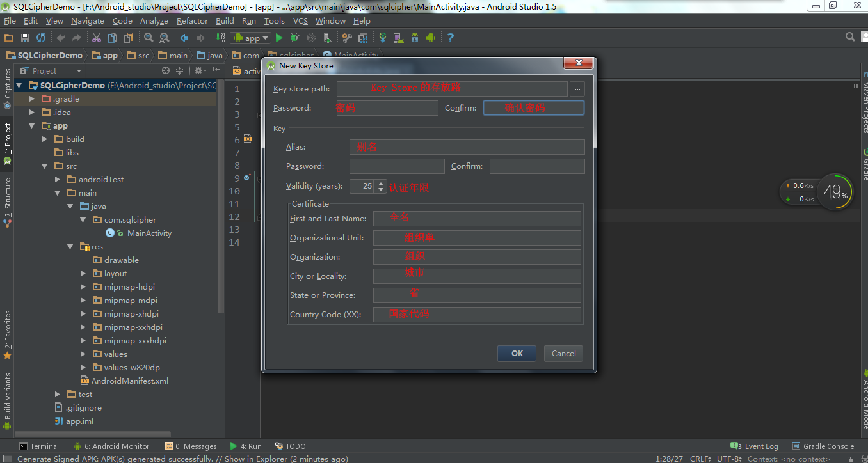The height and width of the screenshot is (463, 868).
Task: Open the VCS menu
Action: (300, 21)
